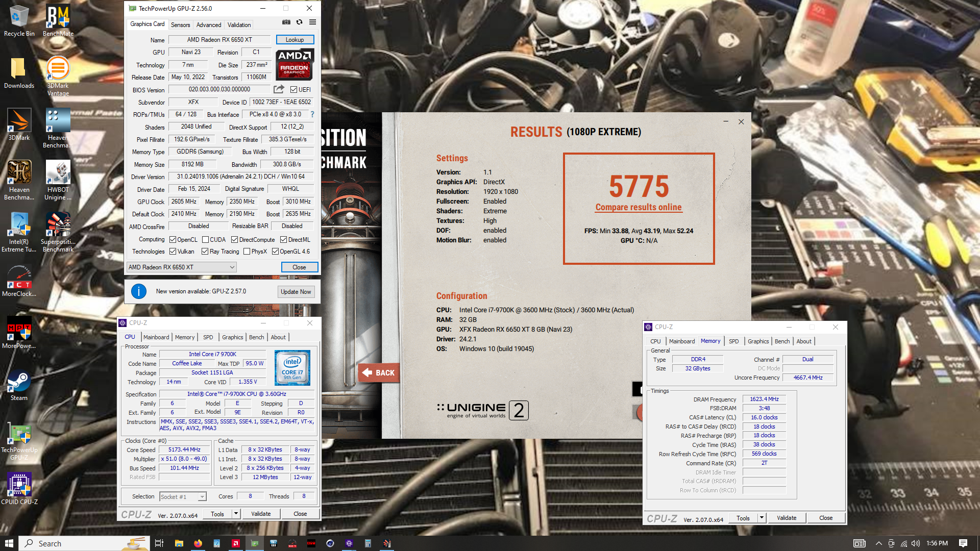Click the AMD Radeon logo image

click(295, 64)
